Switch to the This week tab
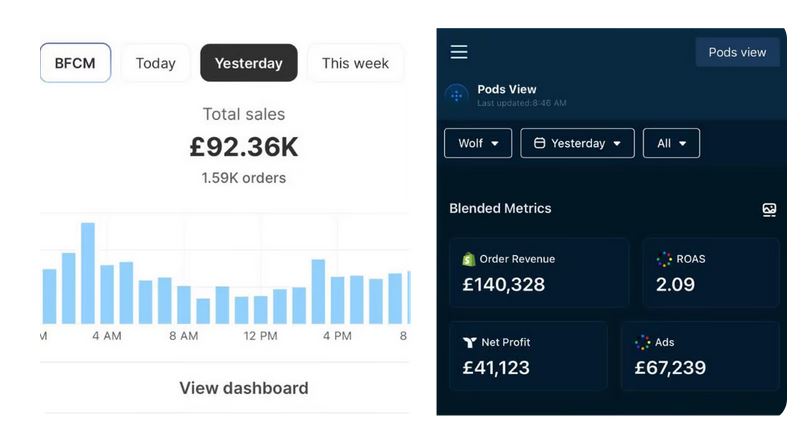The height and width of the screenshot is (438, 806). tap(355, 63)
